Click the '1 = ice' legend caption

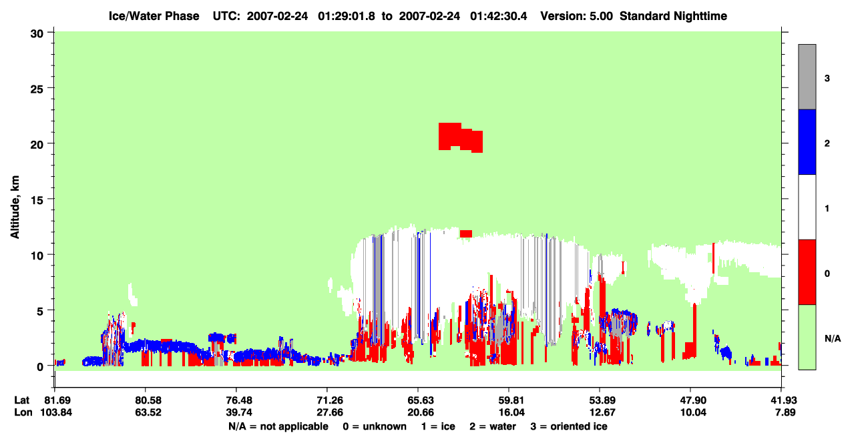[x=438, y=426]
